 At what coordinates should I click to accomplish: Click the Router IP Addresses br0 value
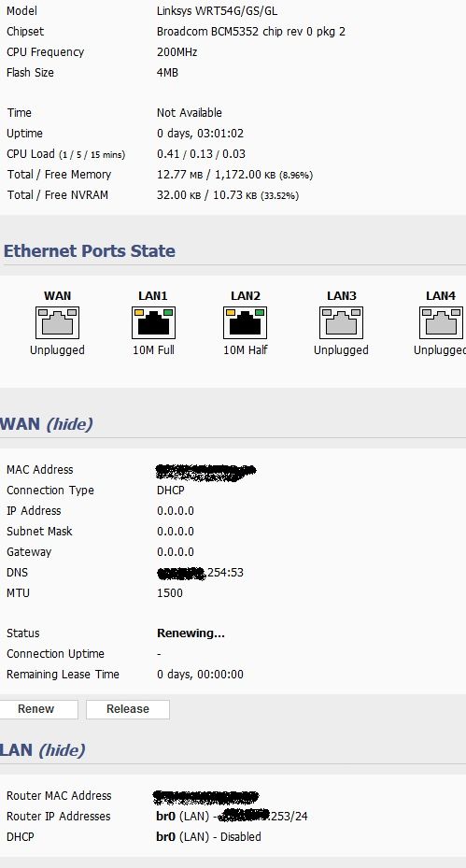click(x=232, y=816)
